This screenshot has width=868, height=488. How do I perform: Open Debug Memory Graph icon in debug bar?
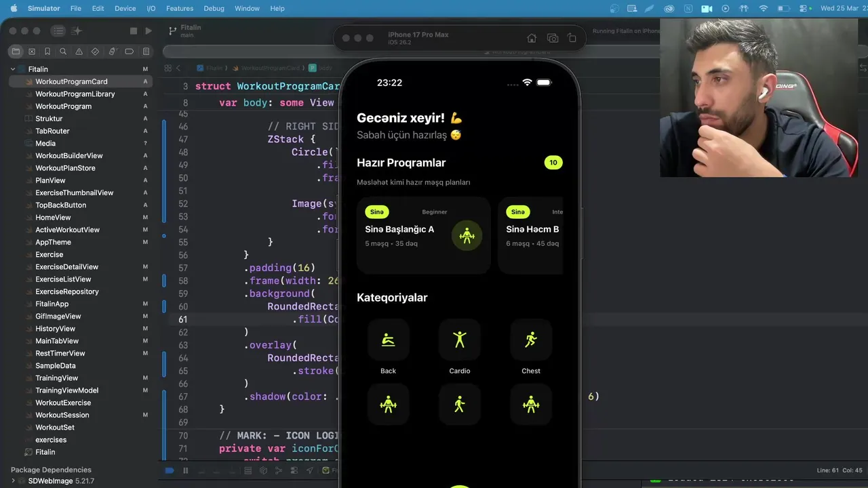click(278, 470)
